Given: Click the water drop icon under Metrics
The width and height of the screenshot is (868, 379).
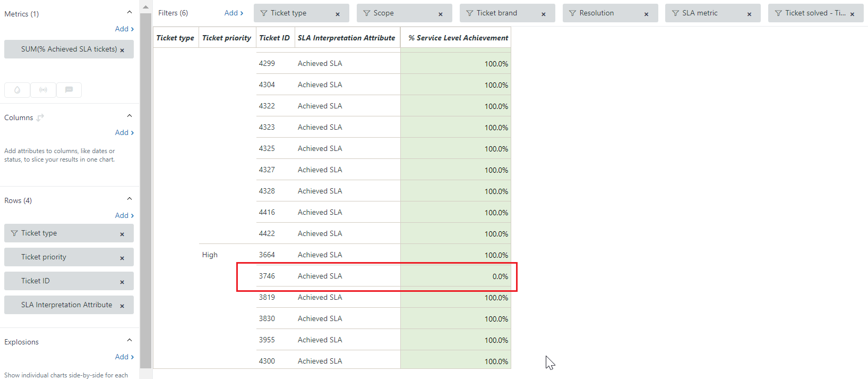Looking at the screenshot, I should click(x=17, y=90).
